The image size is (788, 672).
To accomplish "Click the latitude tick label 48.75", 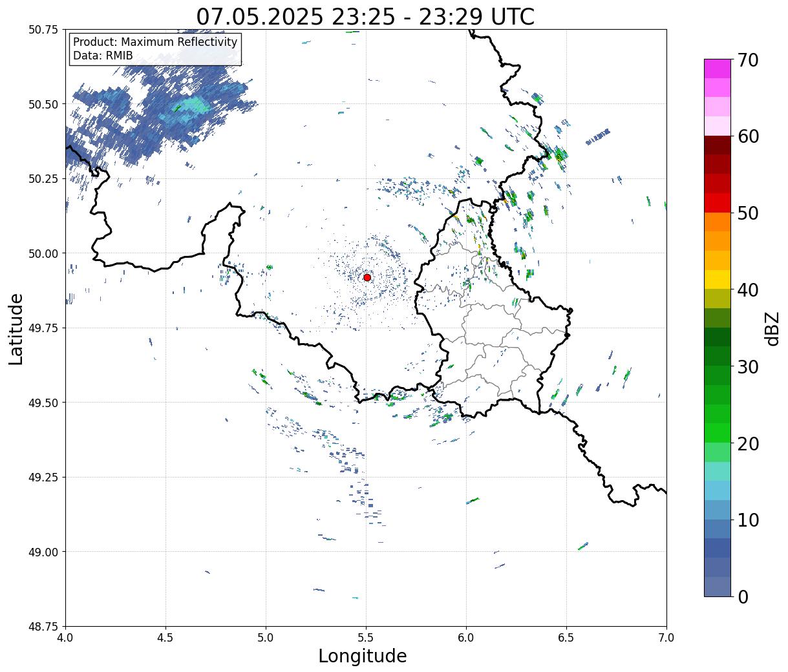I will (x=43, y=626).
